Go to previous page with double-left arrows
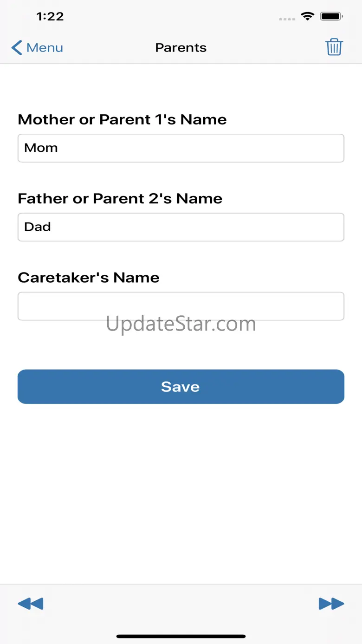362x644 pixels. tap(31, 604)
